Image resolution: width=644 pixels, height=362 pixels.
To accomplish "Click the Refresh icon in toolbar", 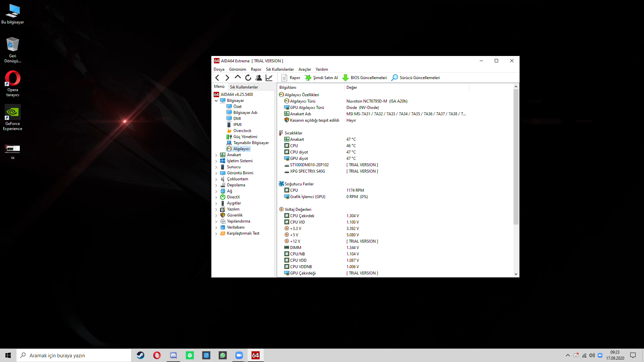I will [x=248, y=78].
